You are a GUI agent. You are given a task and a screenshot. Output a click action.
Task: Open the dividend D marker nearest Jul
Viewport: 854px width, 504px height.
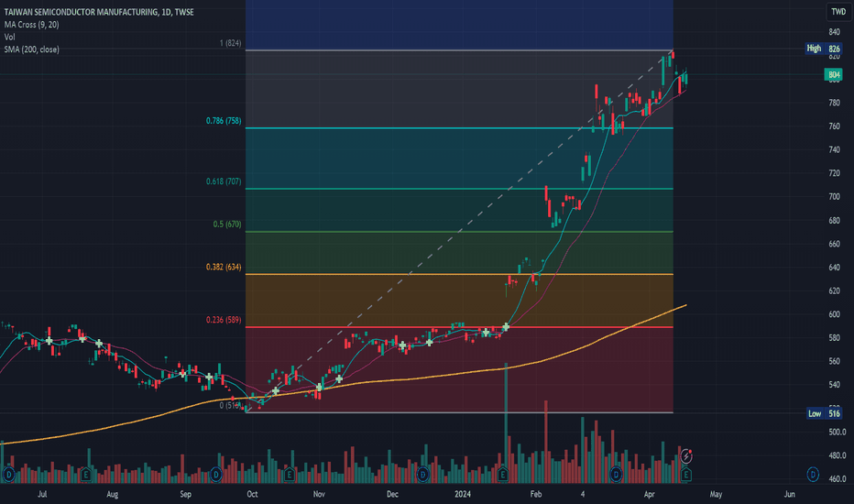click(8, 475)
